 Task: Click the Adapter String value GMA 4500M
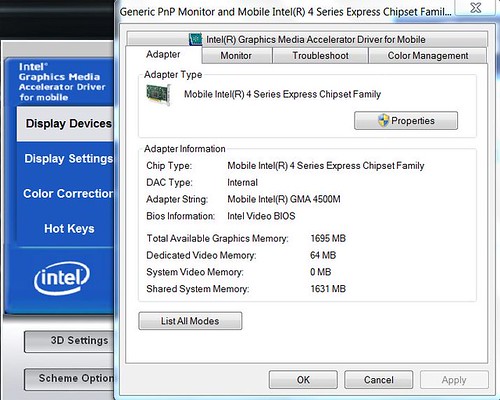pos(284,199)
